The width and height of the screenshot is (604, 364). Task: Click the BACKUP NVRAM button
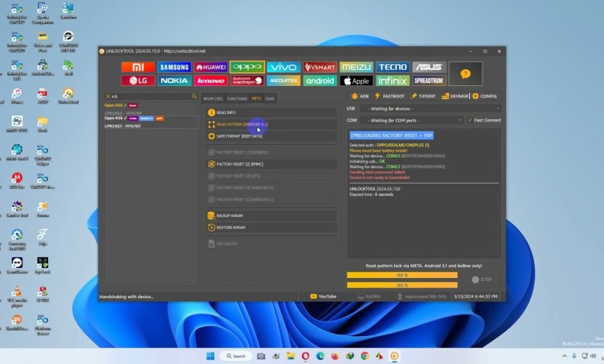(271, 216)
